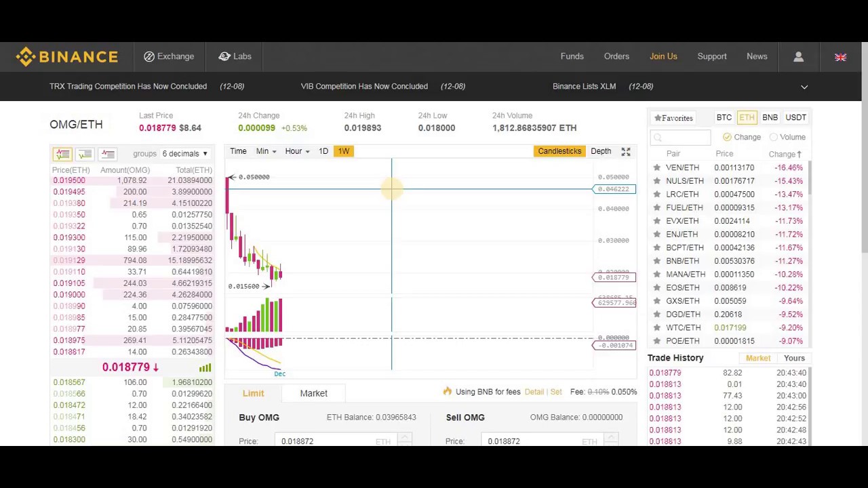Toggle favorite star for ENJ/ETH
This screenshot has width=868, height=488.
point(656,235)
